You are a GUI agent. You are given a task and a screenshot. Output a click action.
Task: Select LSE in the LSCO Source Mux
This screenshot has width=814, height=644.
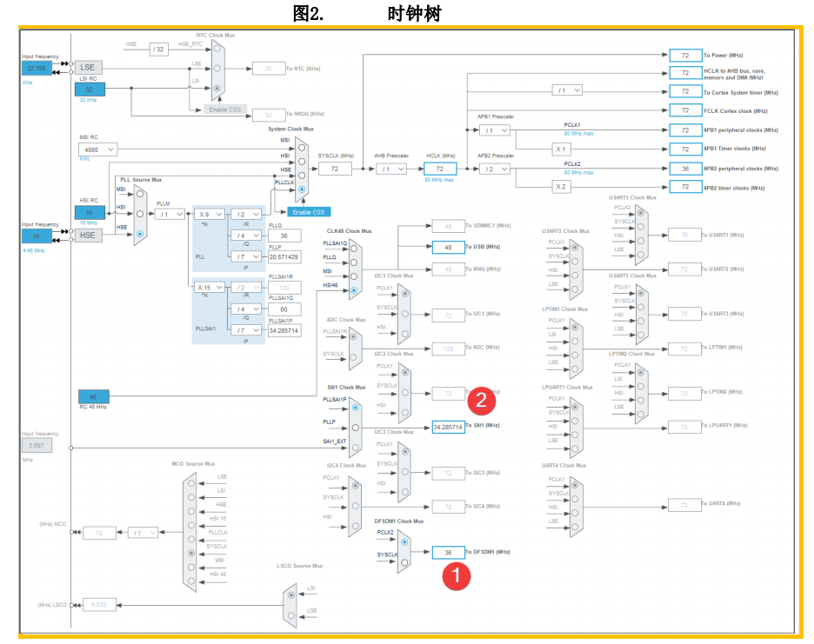pyautogui.click(x=291, y=616)
